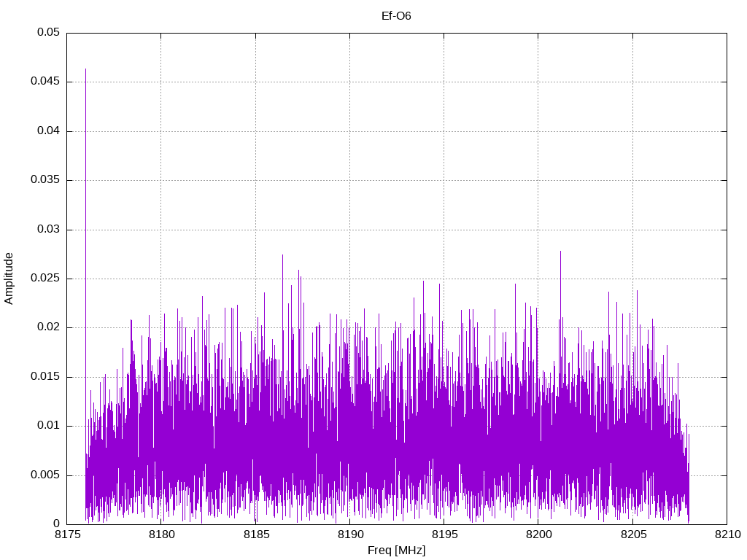Pick the 0.025 y-axis tick label

pyautogui.click(x=45, y=279)
